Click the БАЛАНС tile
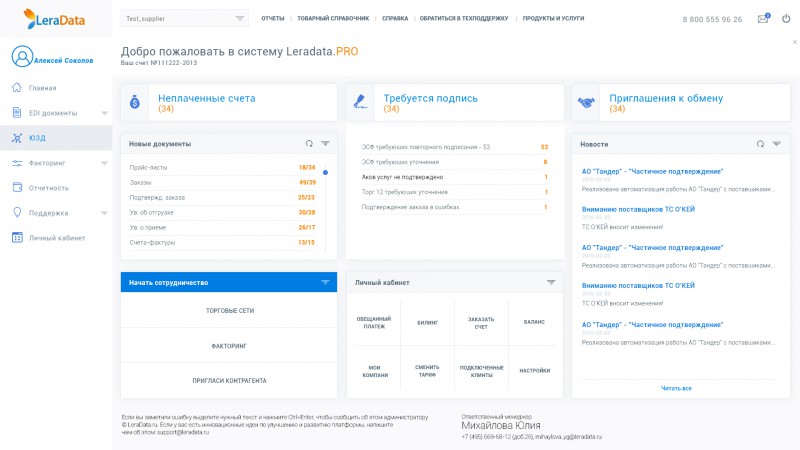Image resolution: width=800 pixels, height=450 pixels. point(534,322)
